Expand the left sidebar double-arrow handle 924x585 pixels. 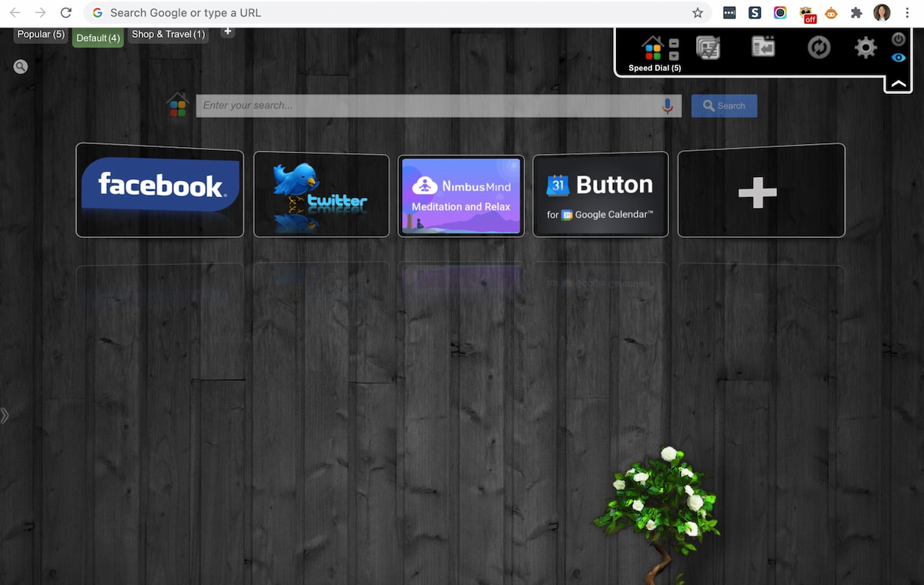tap(5, 416)
